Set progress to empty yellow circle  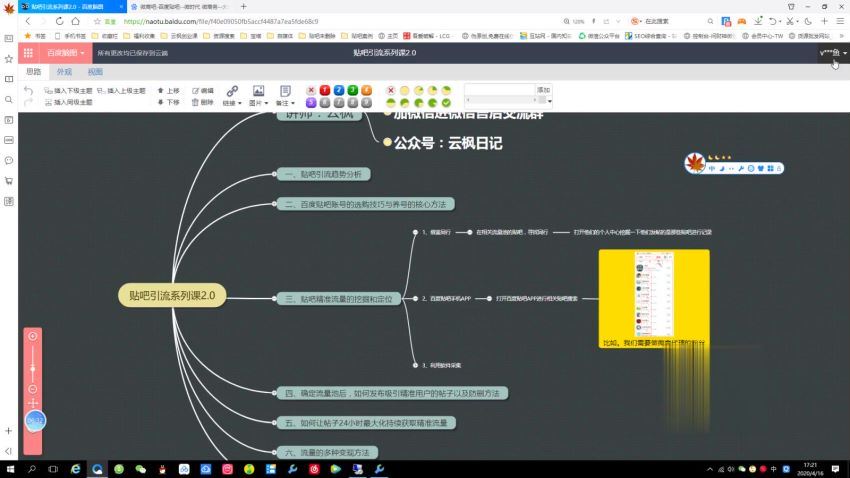[404, 90]
